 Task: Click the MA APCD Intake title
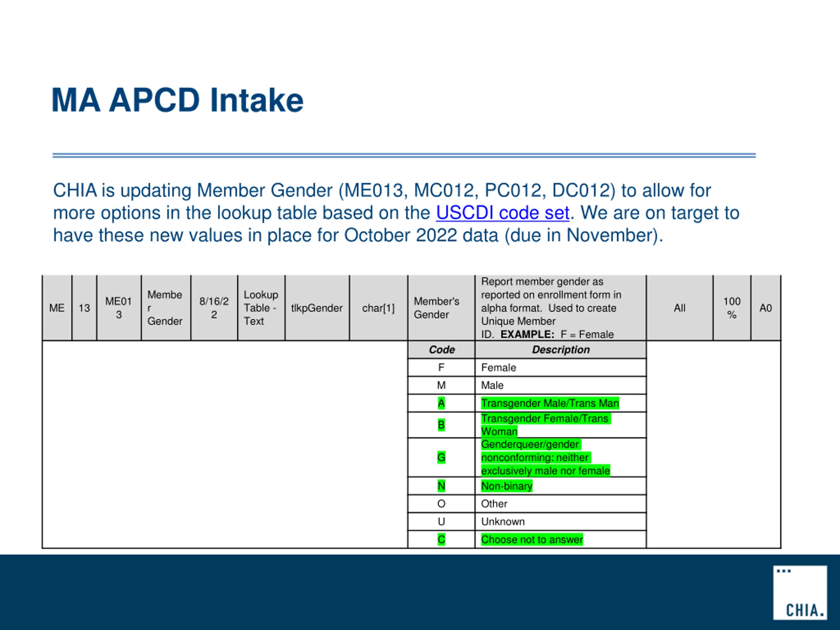point(177,100)
